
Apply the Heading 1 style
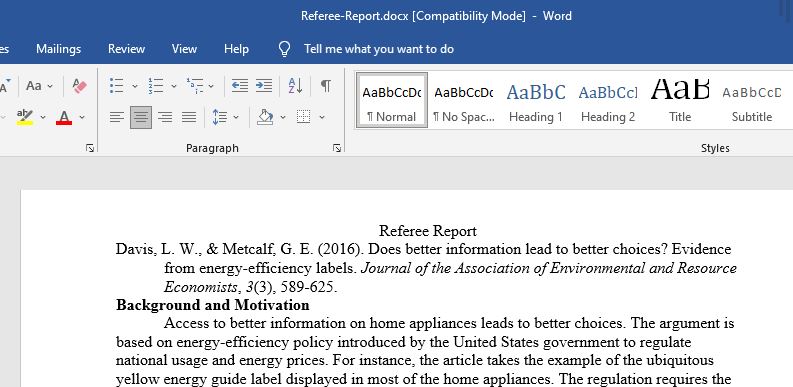536,100
